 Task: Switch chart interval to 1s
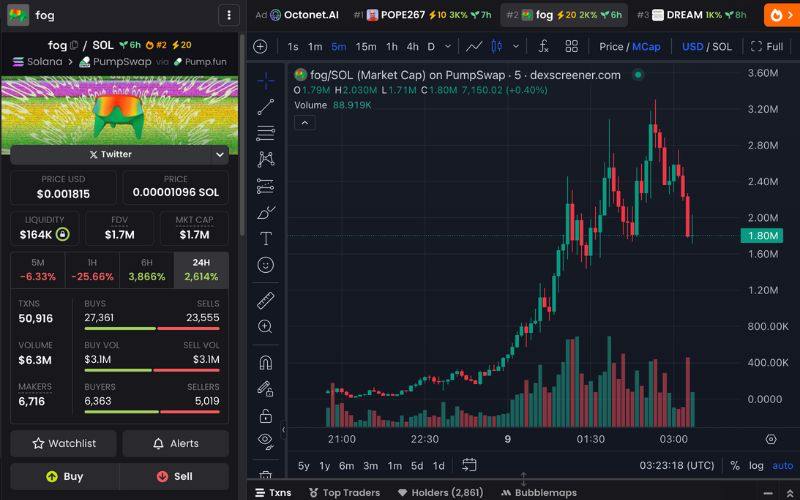click(293, 47)
